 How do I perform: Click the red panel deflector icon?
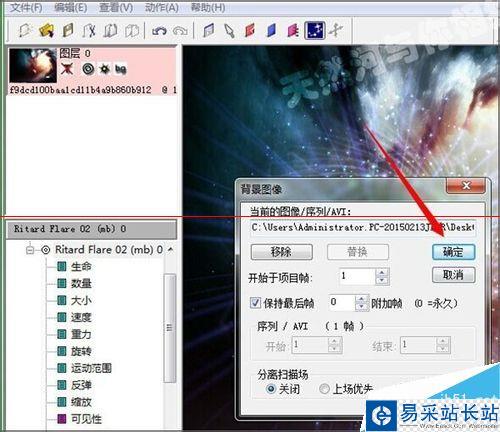[x=250, y=31]
